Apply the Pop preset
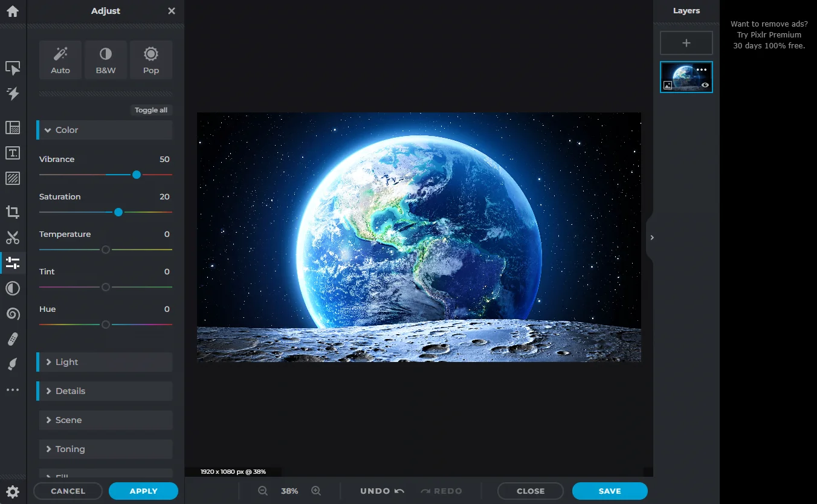This screenshot has width=817, height=504. 151,60
